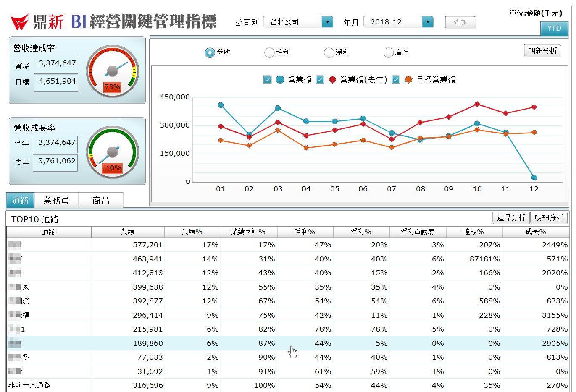Uncheck the 營業額 checkbox above the chart
Viewport: 576px width, 392px height.
(x=267, y=79)
